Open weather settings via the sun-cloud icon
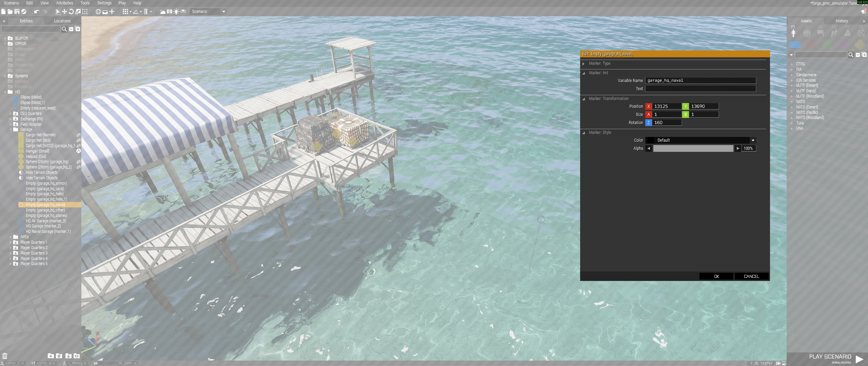This screenshot has height=366, width=868. point(163,12)
